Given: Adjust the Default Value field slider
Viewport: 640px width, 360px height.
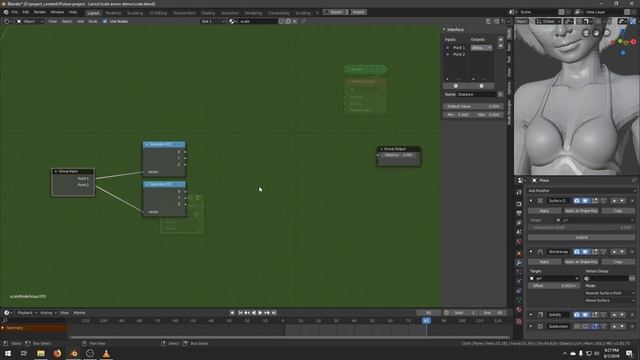Looking at the screenshot, I should pyautogui.click(x=473, y=106).
